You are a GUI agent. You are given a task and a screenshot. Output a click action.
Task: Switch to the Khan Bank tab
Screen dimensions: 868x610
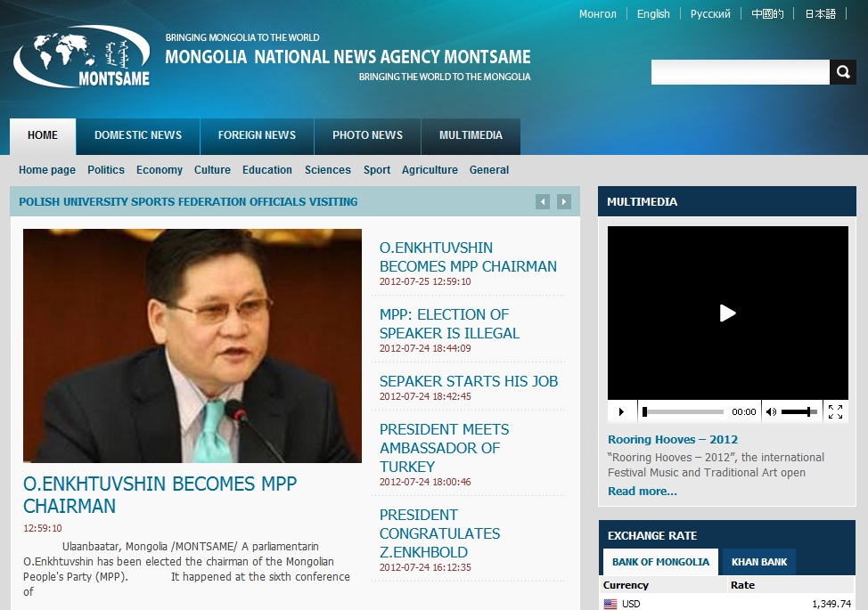pos(759,562)
